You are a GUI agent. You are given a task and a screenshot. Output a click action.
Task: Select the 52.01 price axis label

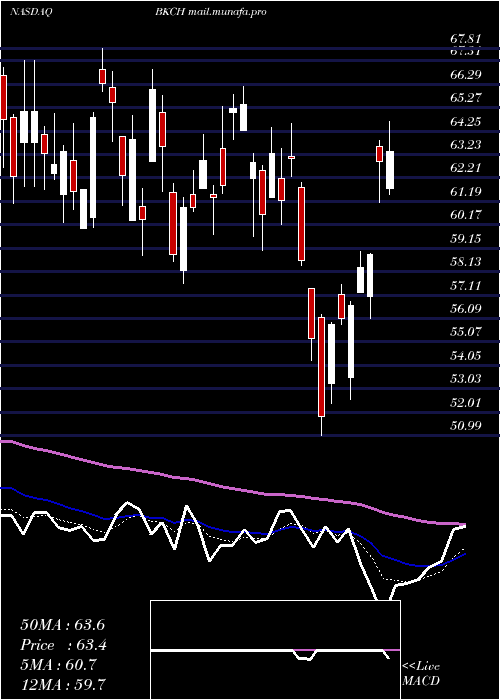[466, 402]
